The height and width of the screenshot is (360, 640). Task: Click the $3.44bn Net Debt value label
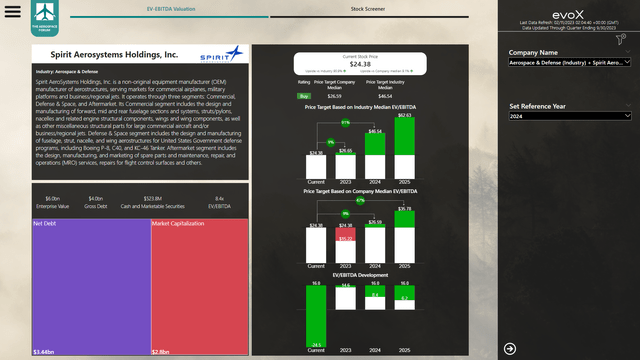tap(43, 352)
